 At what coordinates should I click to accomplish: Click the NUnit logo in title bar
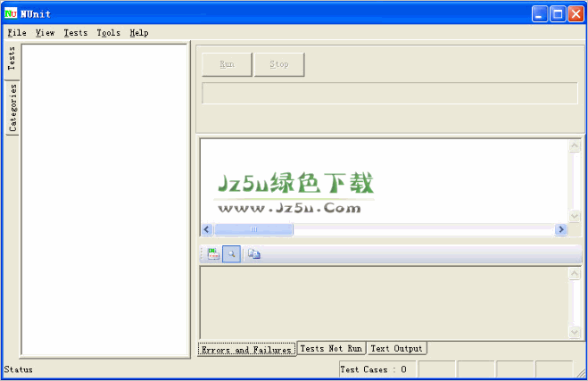click(x=11, y=13)
